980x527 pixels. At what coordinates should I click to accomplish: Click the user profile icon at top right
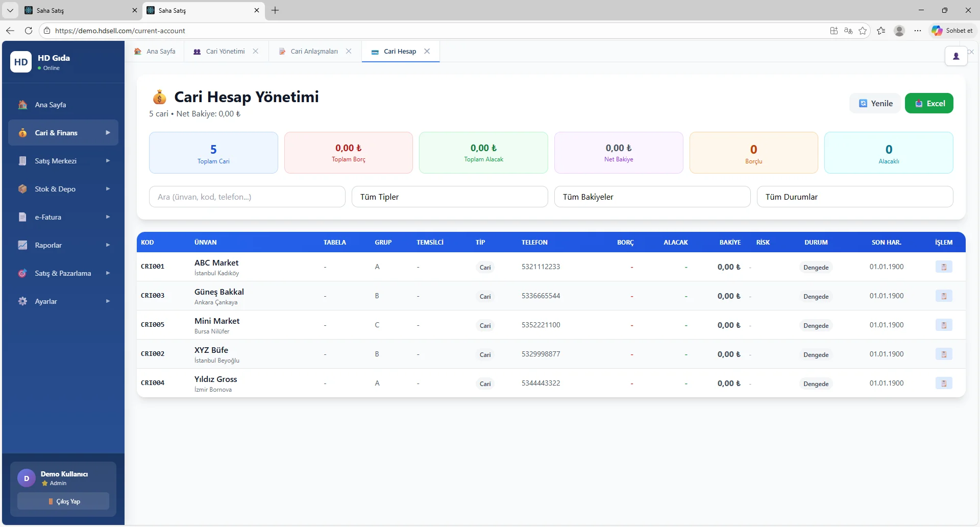[x=955, y=56]
